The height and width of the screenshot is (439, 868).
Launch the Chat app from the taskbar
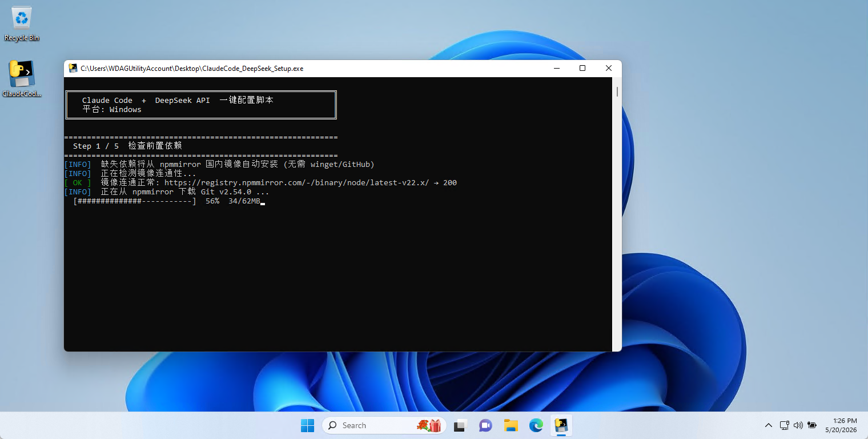[x=485, y=425]
